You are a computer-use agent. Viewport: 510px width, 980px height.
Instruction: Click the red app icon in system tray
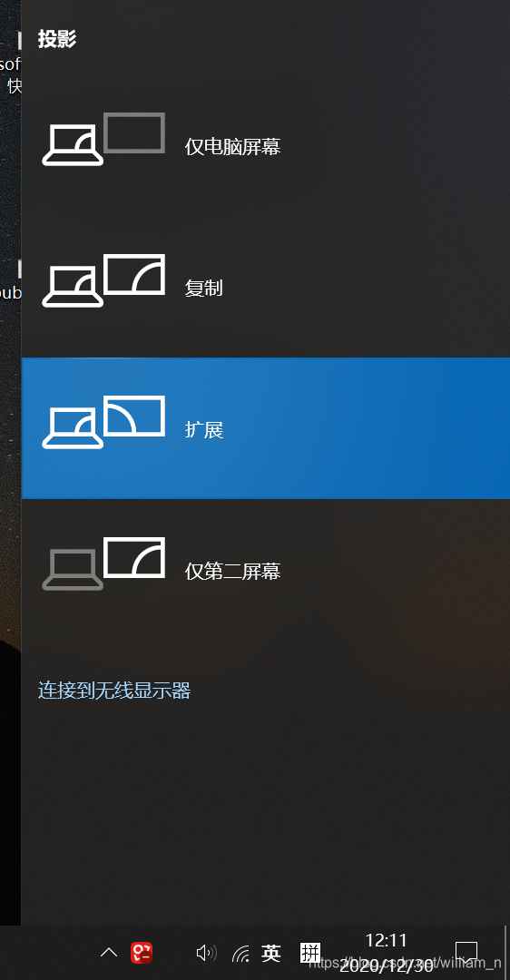(x=142, y=953)
